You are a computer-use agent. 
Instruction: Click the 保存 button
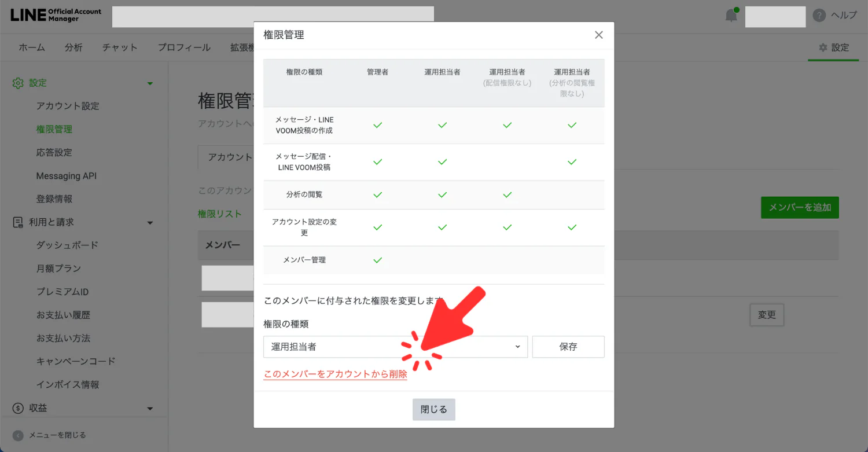pos(568,347)
